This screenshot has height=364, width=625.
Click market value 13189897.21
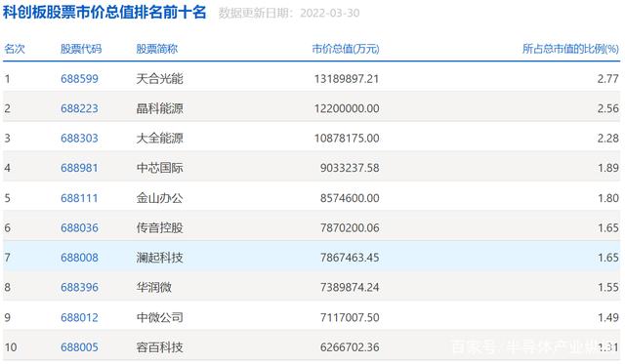click(x=347, y=78)
